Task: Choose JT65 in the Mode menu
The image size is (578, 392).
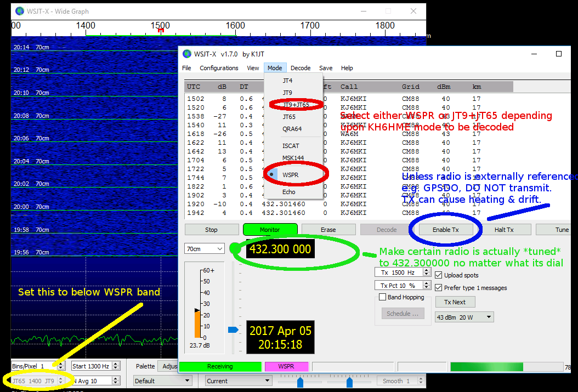Action: [x=293, y=117]
